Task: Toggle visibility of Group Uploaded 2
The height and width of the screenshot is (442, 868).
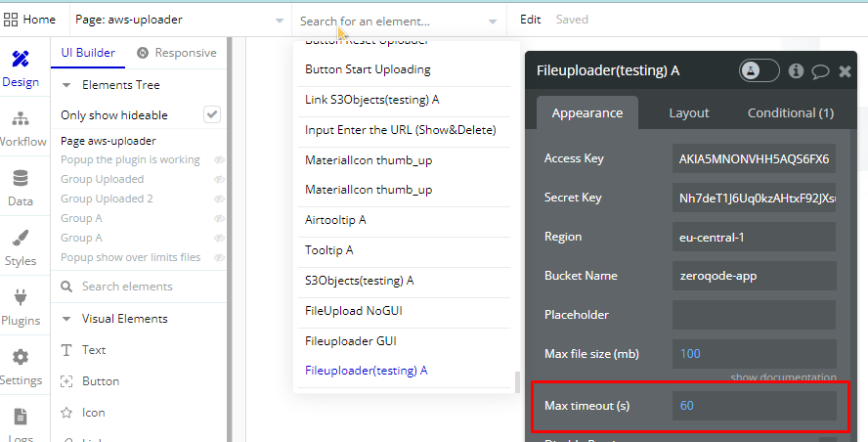Action: [219, 199]
